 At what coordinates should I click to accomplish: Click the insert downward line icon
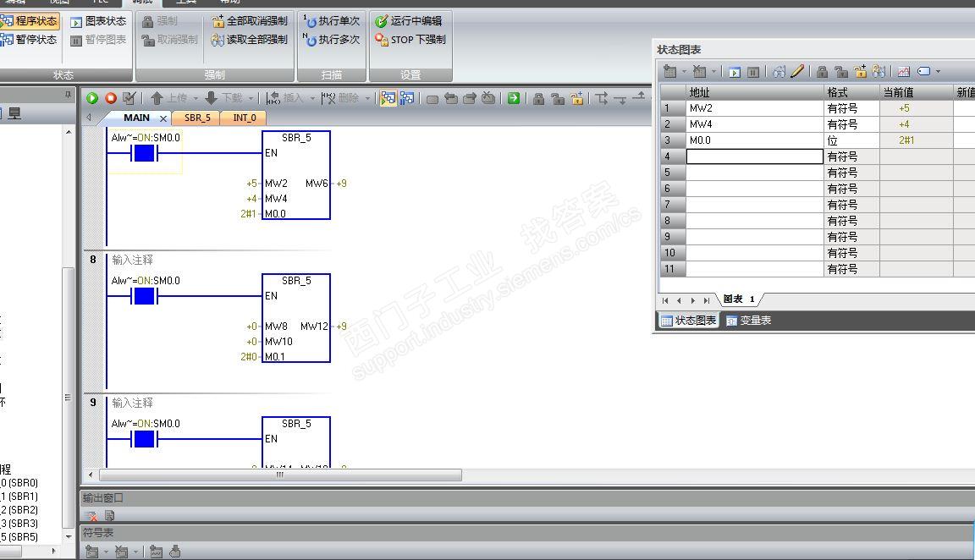pos(620,99)
